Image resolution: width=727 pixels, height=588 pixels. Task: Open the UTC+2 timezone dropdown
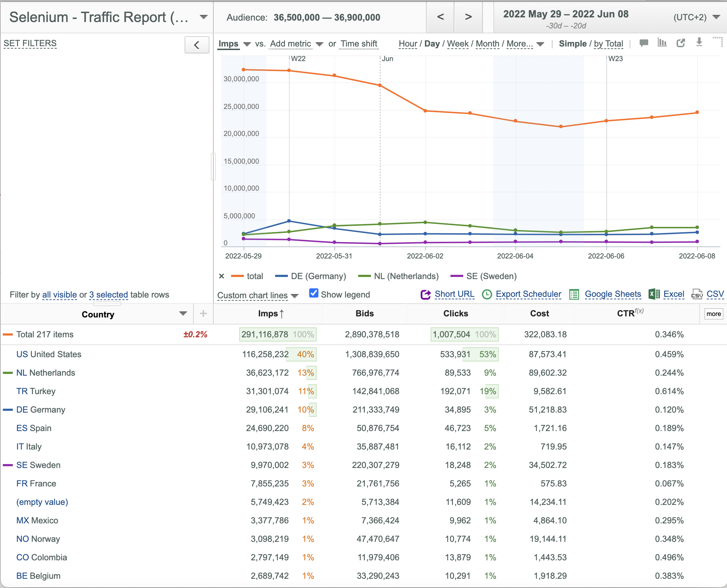click(696, 17)
